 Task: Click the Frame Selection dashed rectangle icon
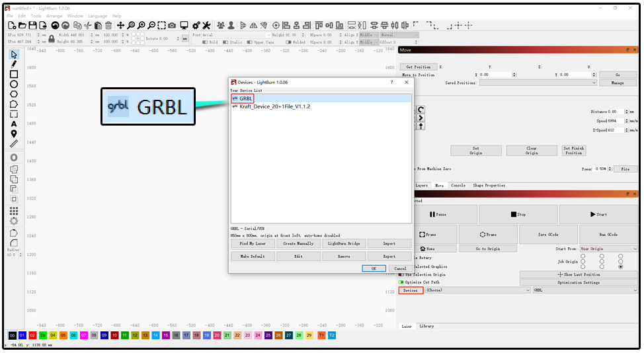click(162, 25)
